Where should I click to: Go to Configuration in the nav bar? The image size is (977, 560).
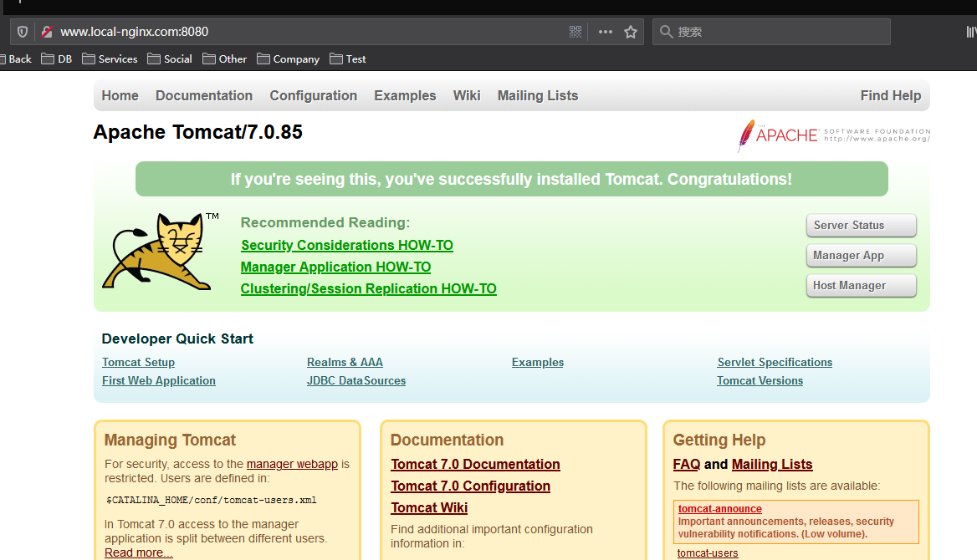click(313, 96)
